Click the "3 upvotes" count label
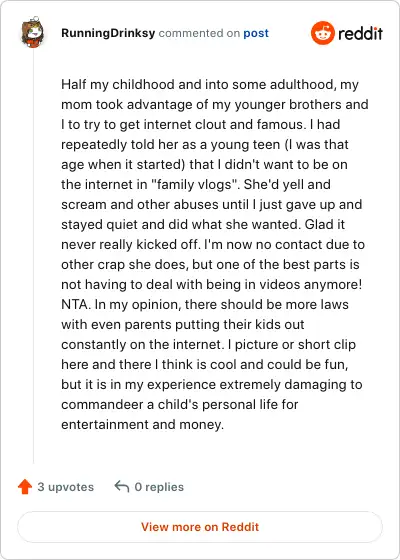Screen dimensions: 400x560 click(66, 487)
